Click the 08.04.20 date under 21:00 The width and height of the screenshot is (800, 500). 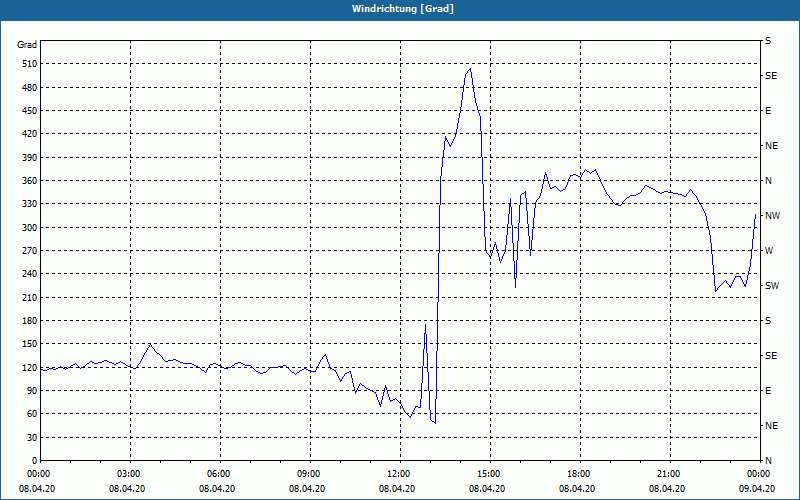click(668, 489)
